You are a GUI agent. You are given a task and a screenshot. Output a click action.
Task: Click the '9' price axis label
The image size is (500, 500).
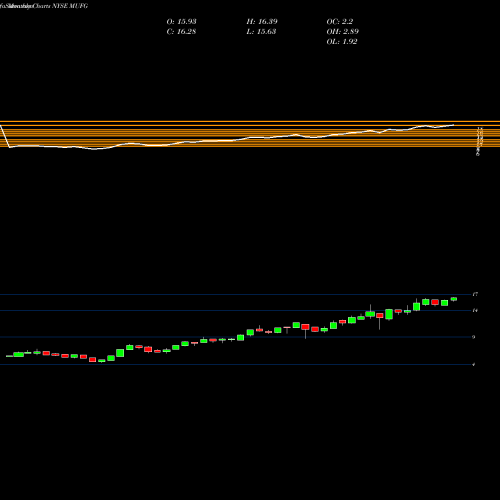click(474, 337)
